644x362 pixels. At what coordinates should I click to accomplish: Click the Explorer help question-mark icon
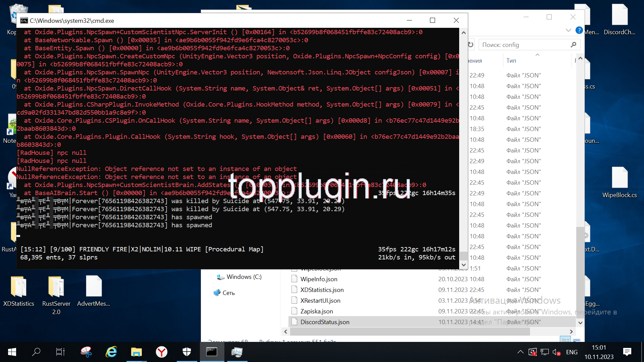579,30
